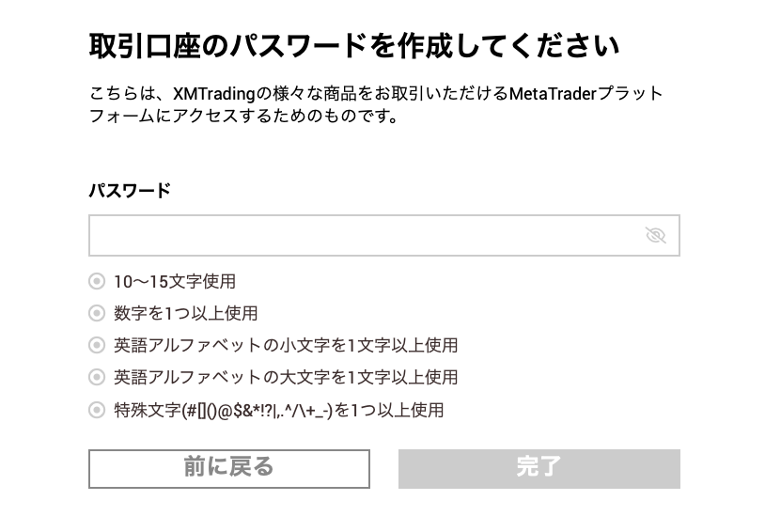Click indicator icon beside 数字を1つ以上使用
765x532 pixels.
(97, 313)
